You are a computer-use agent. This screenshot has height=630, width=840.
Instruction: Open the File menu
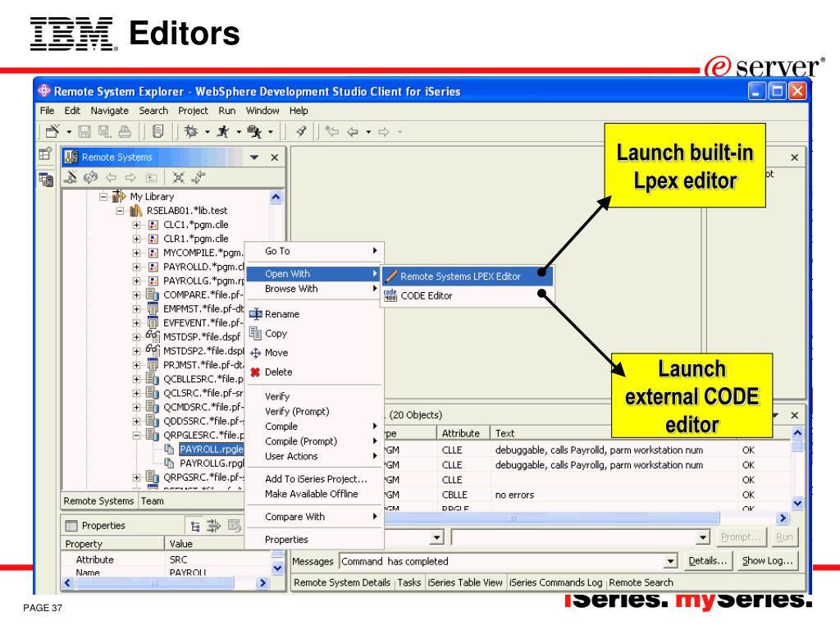(47, 111)
